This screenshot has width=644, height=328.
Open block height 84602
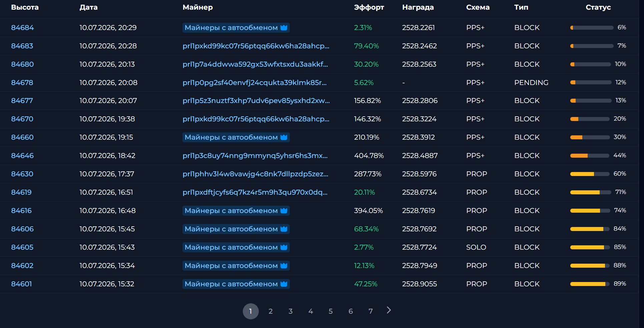22,266
